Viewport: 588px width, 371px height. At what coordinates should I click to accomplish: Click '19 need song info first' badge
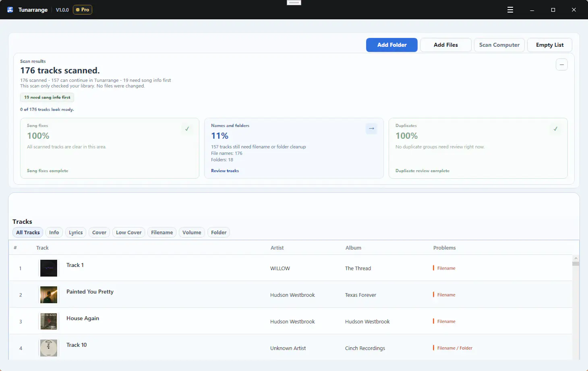tap(47, 97)
